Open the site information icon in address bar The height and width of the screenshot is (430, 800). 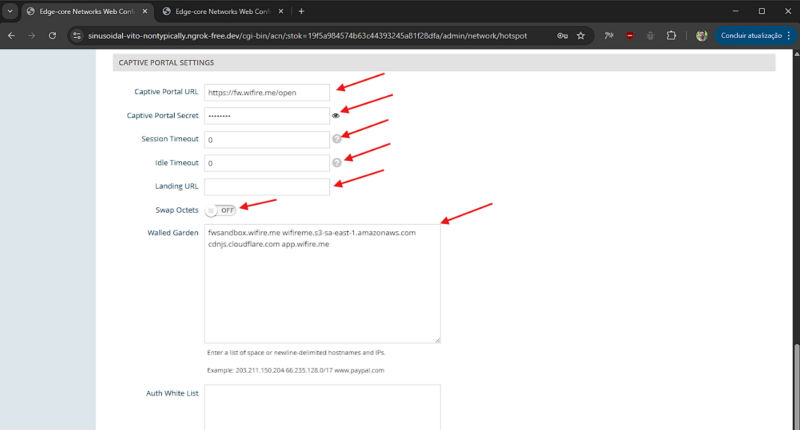click(77, 36)
